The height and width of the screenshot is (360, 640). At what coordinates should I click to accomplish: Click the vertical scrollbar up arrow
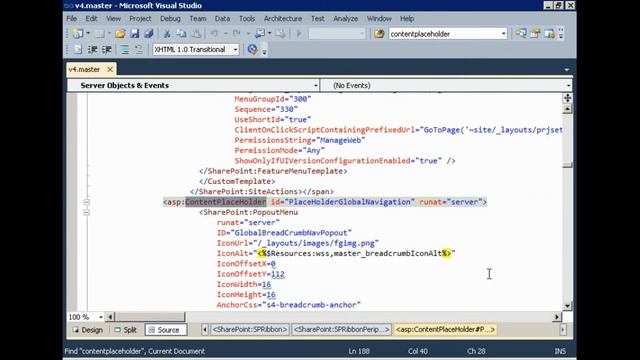(x=567, y=109)
